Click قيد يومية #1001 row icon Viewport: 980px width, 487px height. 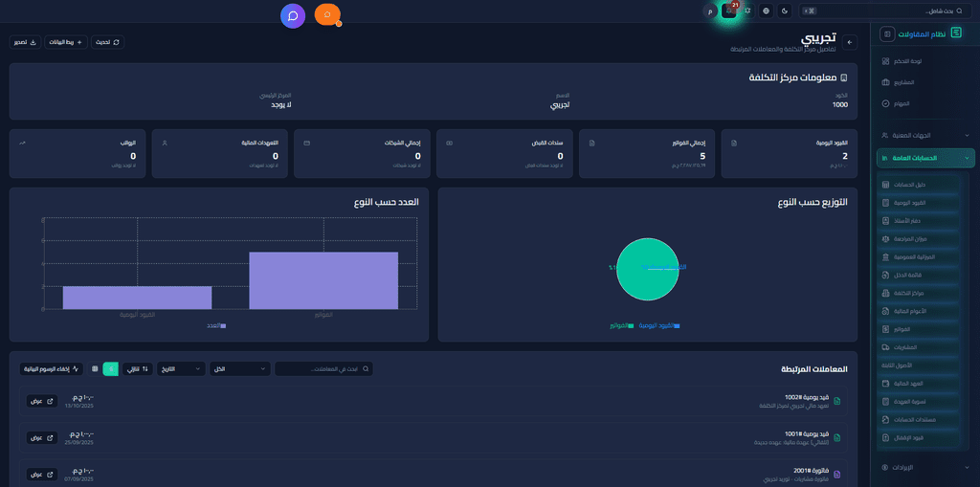coord(837,437)
